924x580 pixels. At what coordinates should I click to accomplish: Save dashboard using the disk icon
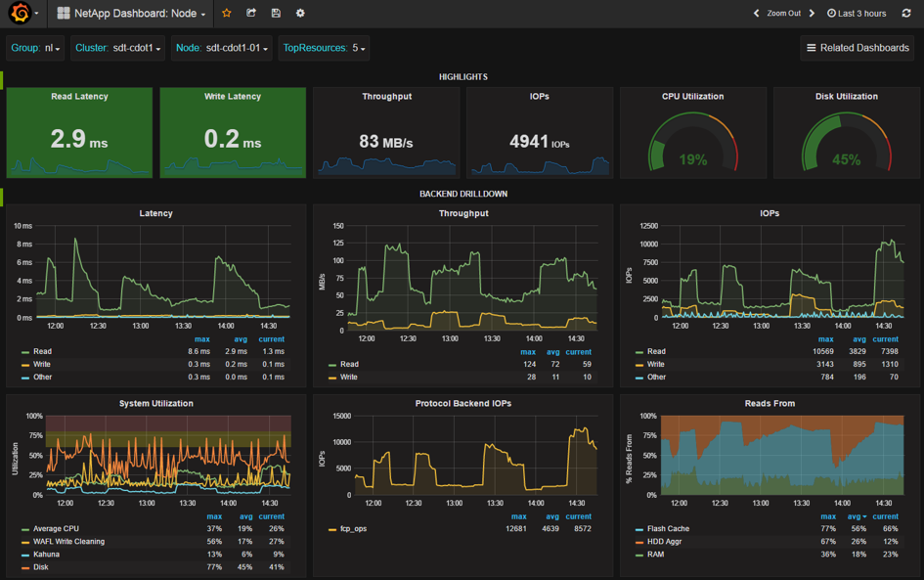276,14
